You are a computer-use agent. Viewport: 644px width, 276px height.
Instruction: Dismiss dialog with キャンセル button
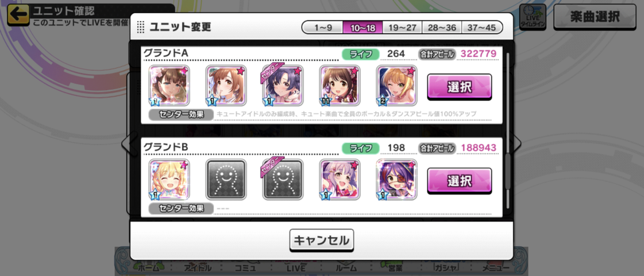point(322,240)
